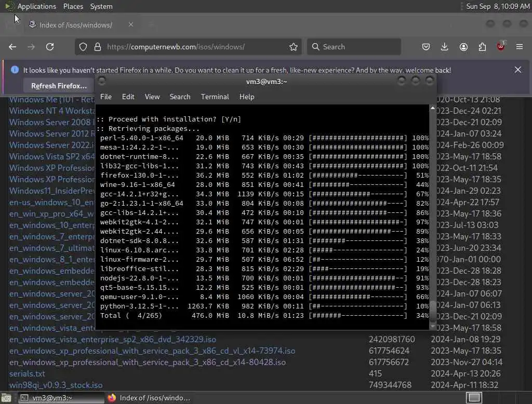This screenshot has width=532, height=404.
Task: Open the Places menu in top panel
Action: pyautogui.click(x=73, y=6)
